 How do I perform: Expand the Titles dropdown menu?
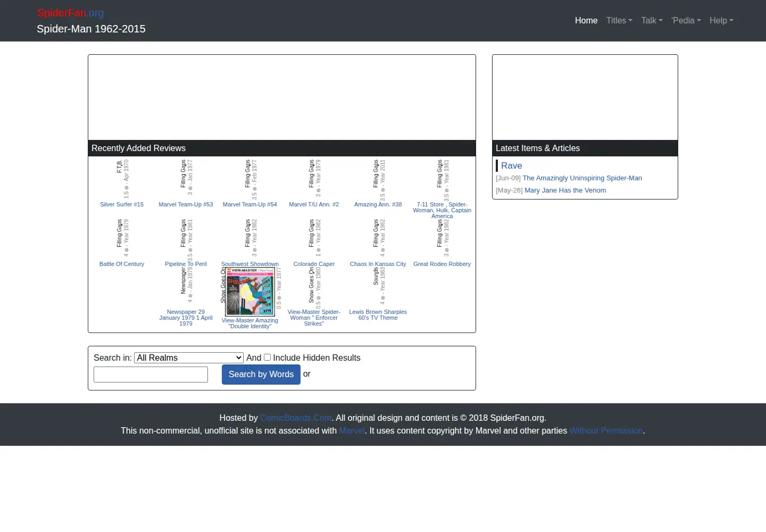click(619, 20)
